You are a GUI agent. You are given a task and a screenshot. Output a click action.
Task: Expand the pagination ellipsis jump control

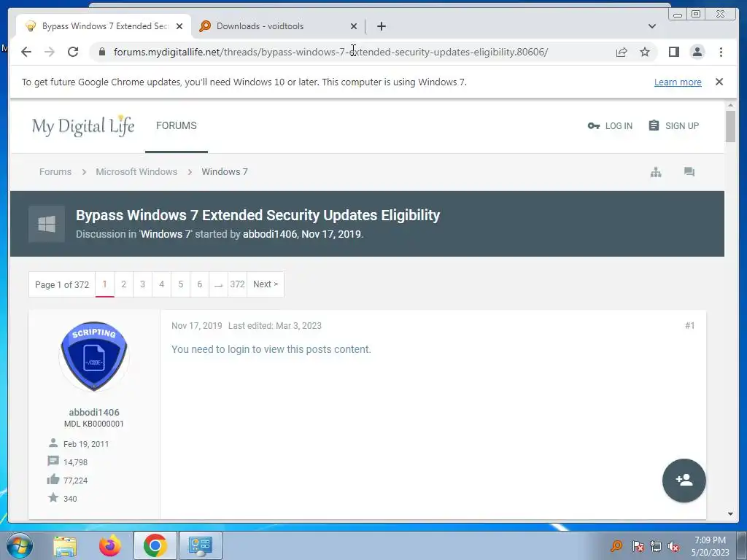(x=218, y=284)
